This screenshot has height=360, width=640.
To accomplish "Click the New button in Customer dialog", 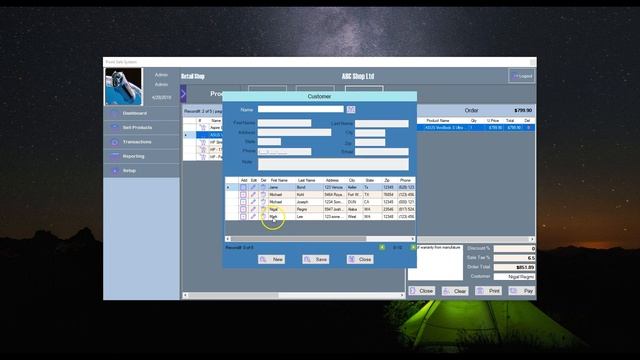I will click(271, 260).
